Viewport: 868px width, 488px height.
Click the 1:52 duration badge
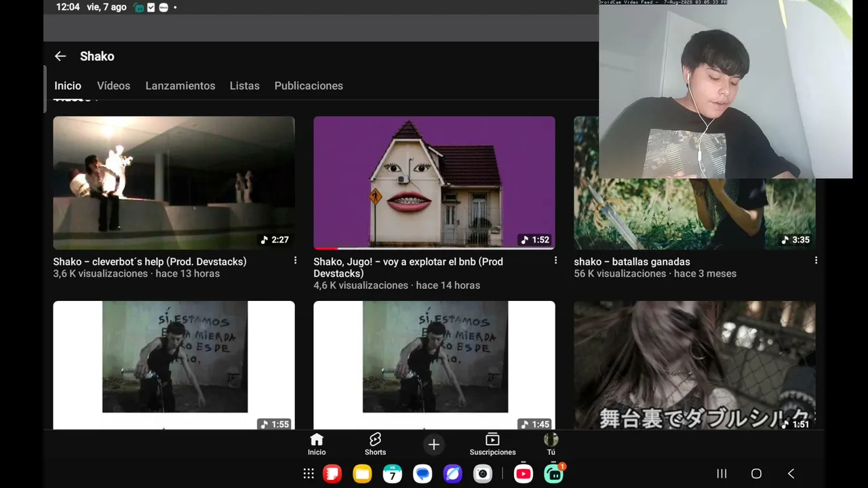(535, 240)
